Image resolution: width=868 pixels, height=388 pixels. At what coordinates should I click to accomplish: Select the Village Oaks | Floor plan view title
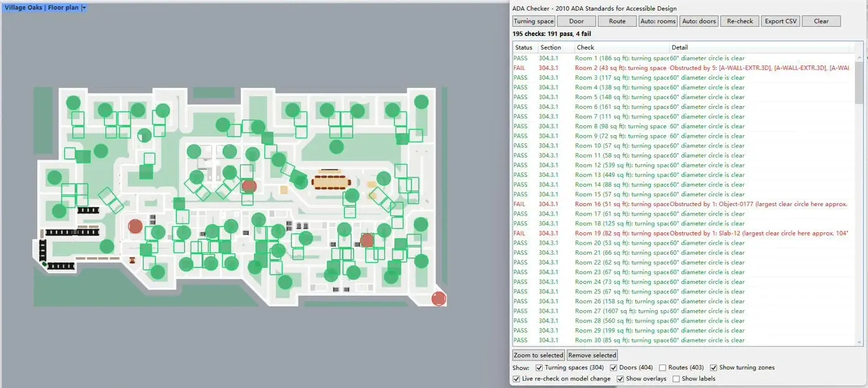(42, 7)
